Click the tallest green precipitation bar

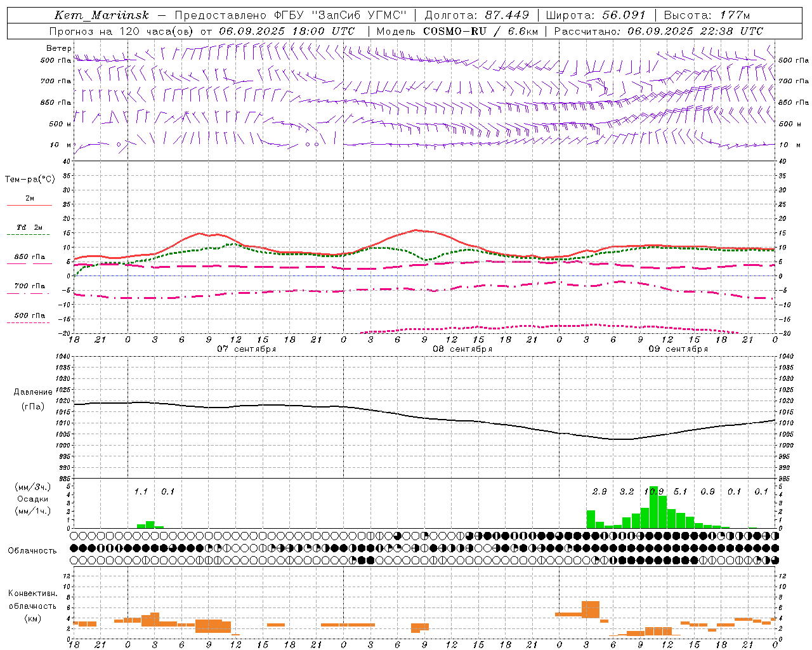[654, 507]
